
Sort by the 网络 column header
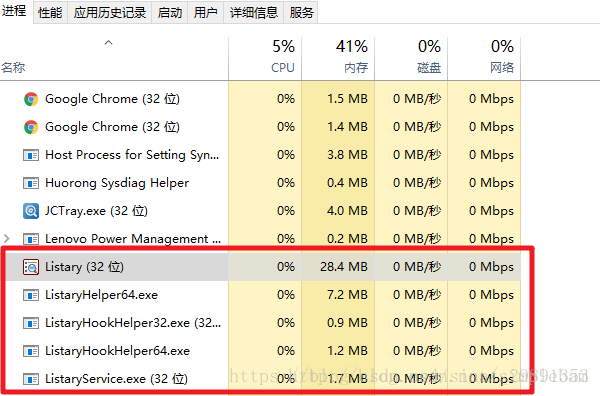(484, 58)
